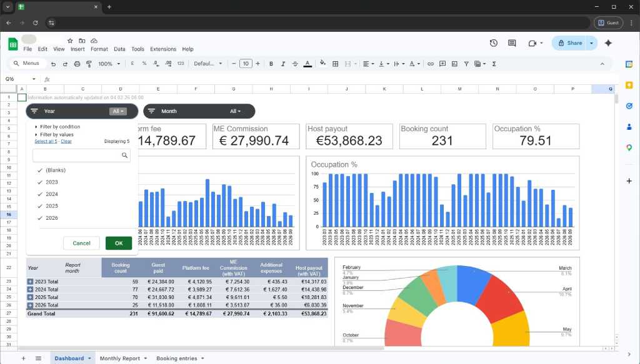
Task: Insert a link using the toolbar icon
Action: pos(430,64)
